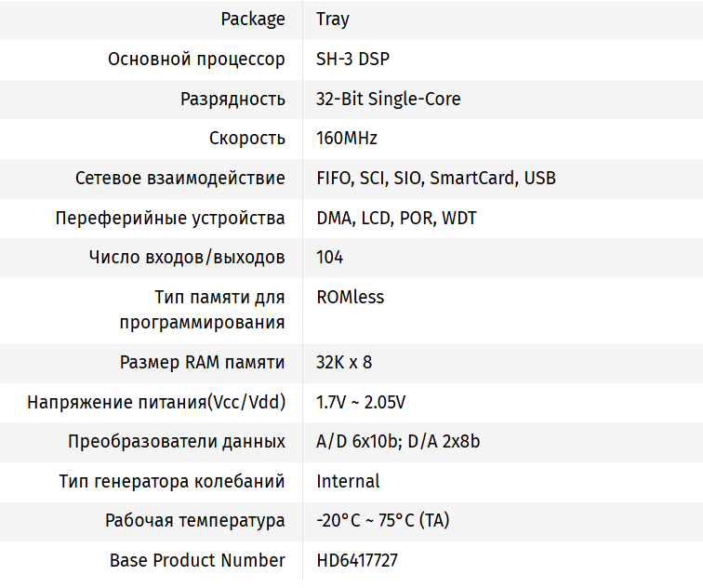Click the 32-Bit Single-Core value
The width and height of the screenshot is (703, 588).
(388, 99)
